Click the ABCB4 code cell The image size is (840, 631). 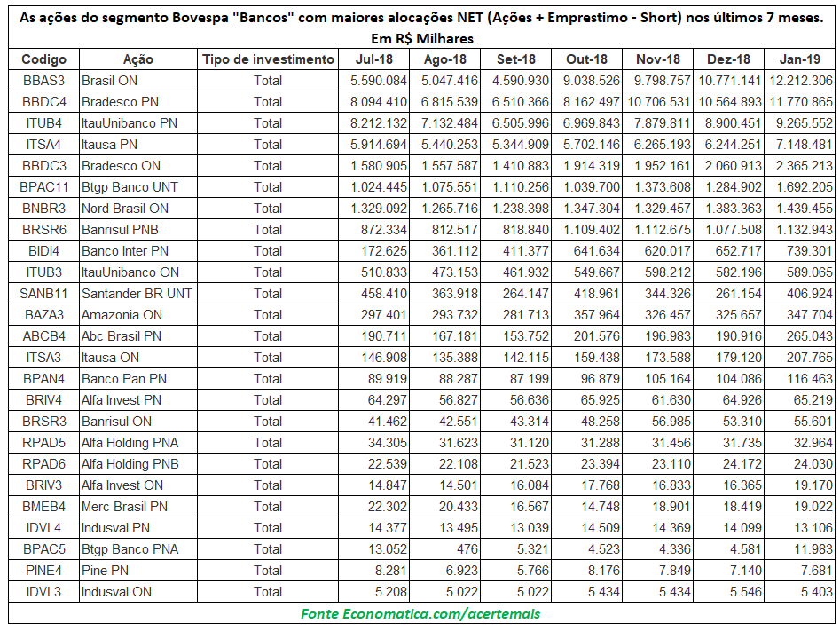coord(44,336)
